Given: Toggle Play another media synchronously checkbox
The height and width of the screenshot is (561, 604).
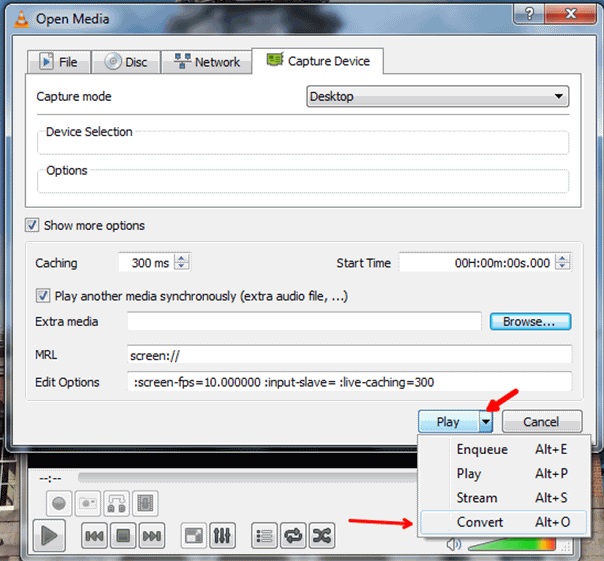Looking at the screenshot, I should 43,296.
